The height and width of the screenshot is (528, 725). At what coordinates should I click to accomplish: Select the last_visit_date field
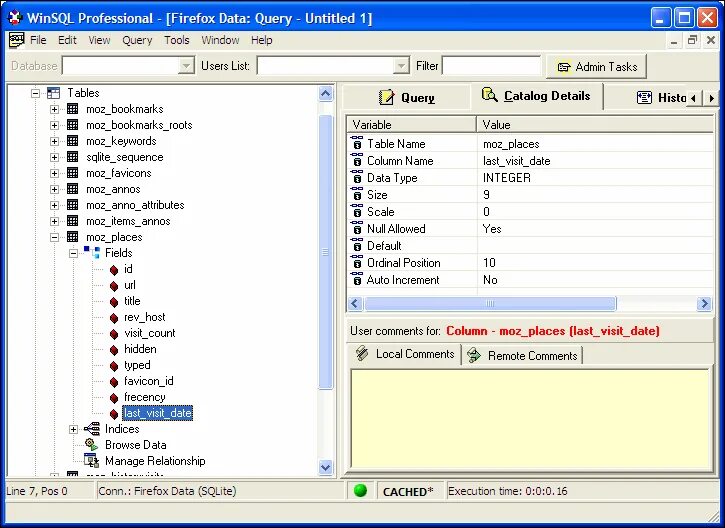click(158, 413)
